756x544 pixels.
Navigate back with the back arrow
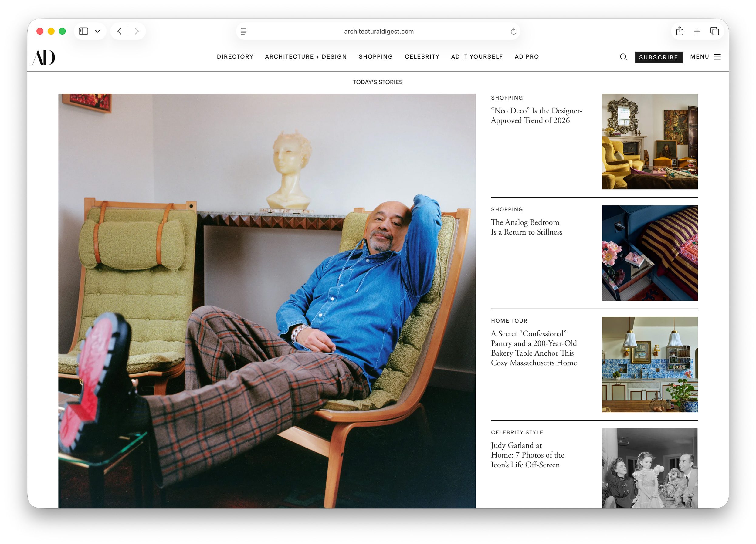pos(120,31)
